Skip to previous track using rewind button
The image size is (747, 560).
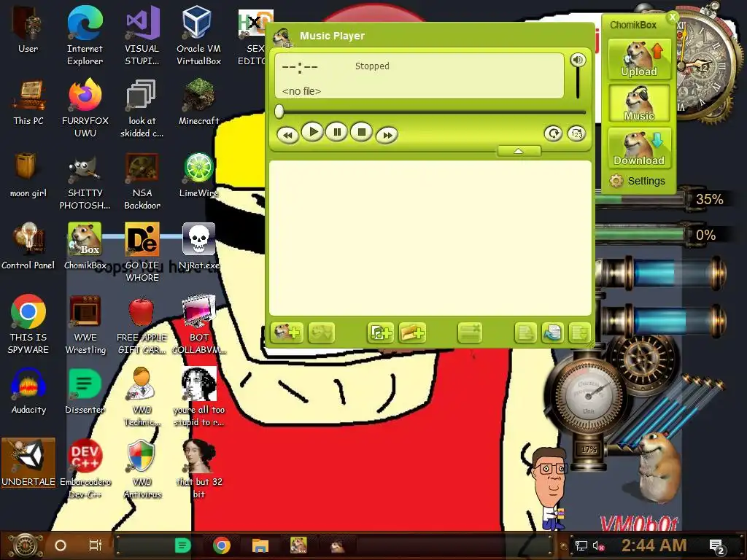[287, 135]
